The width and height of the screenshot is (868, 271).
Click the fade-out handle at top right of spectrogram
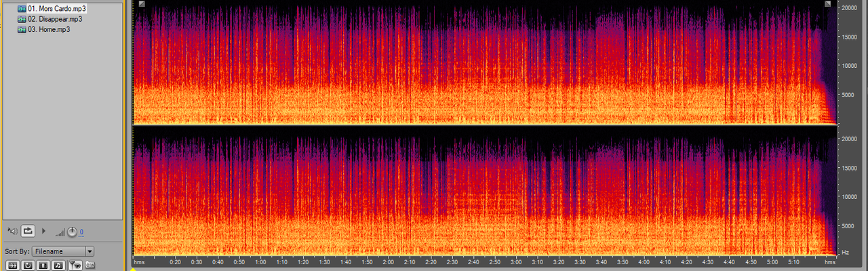pos(828,4)
